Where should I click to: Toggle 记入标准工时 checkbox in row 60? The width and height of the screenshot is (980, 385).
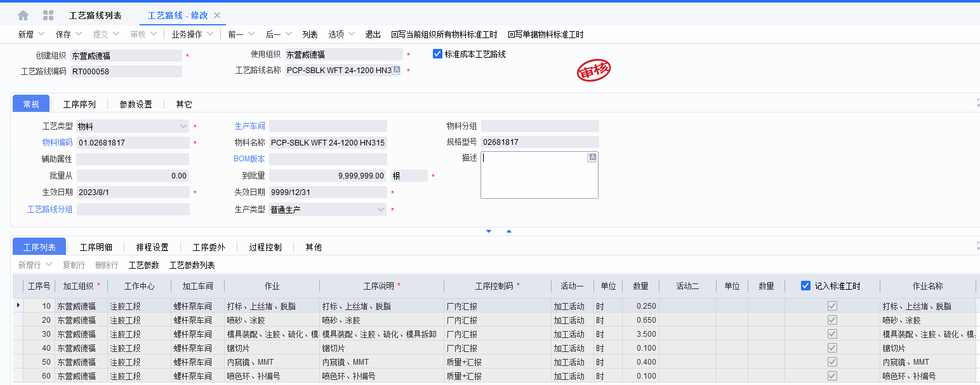pyautogui.click(x=832, y=376)
